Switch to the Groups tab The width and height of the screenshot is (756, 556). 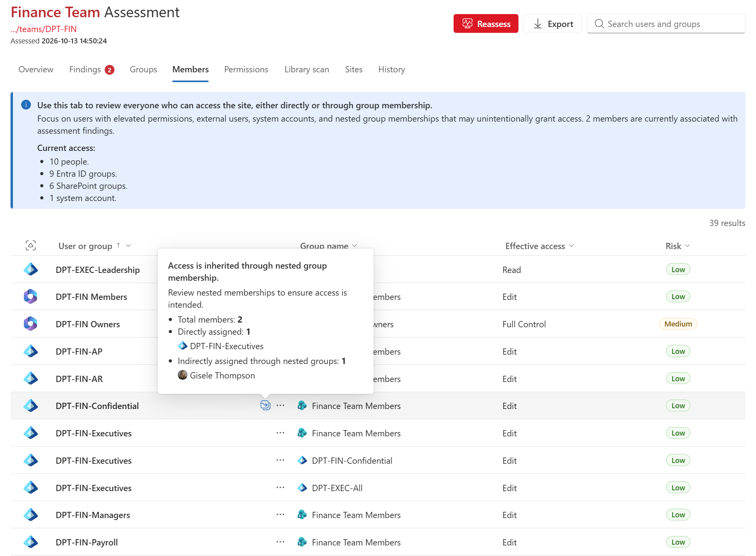coord(143,70)
